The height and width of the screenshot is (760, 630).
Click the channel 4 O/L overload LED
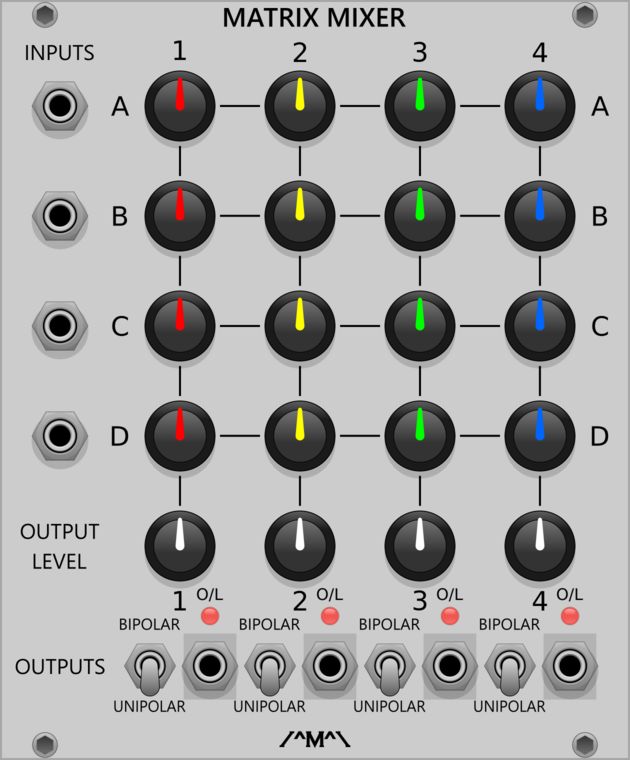[x=570, y=616]
